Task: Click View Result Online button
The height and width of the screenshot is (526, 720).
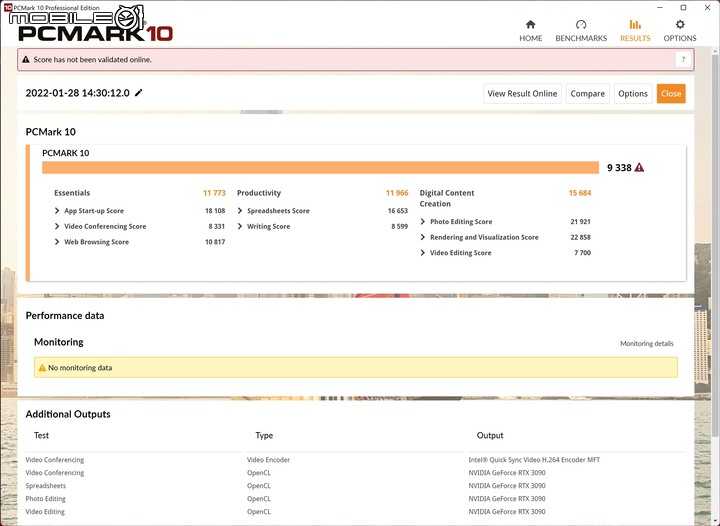Action: coord(522,94)
